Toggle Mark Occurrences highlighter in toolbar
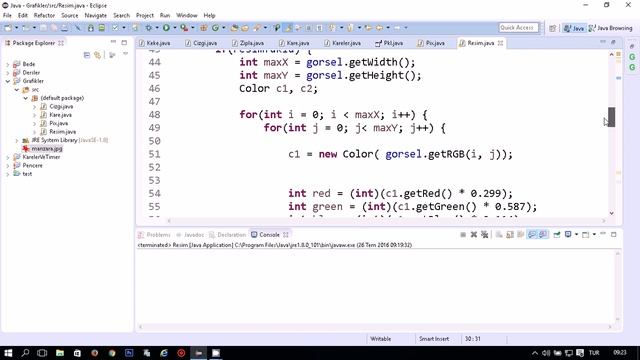Screen dimensions: 640x360 pyautogui.click(x=288, y=28)
